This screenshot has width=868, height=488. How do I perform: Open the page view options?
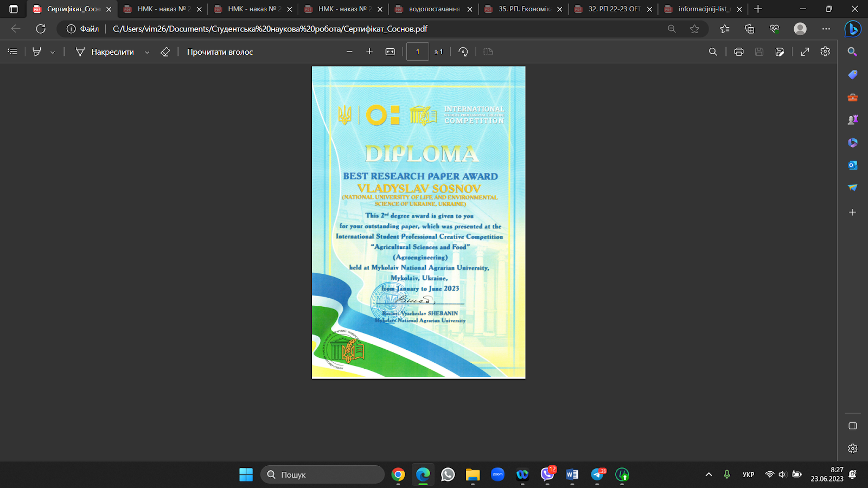(x=488, y=52)
